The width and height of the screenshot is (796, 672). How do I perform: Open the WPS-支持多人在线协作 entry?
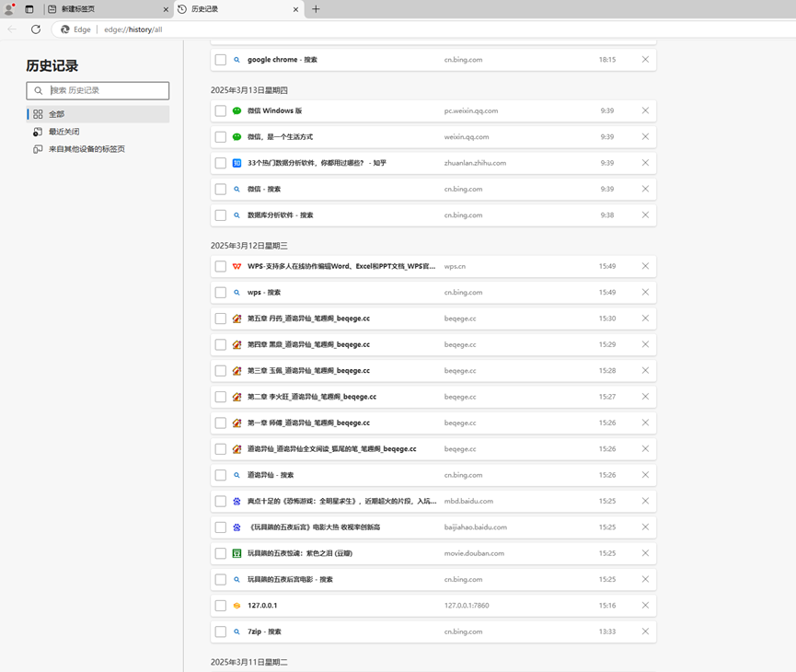[341, 266]
